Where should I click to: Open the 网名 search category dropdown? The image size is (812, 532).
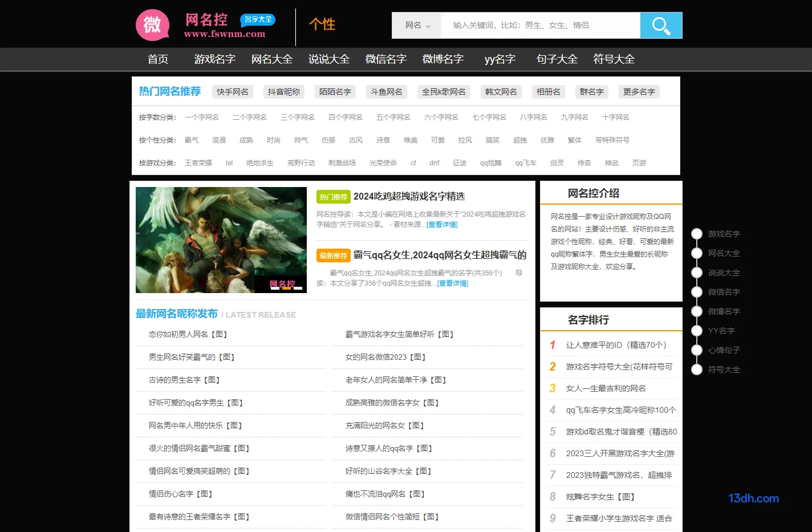click(x=417, y=26)
